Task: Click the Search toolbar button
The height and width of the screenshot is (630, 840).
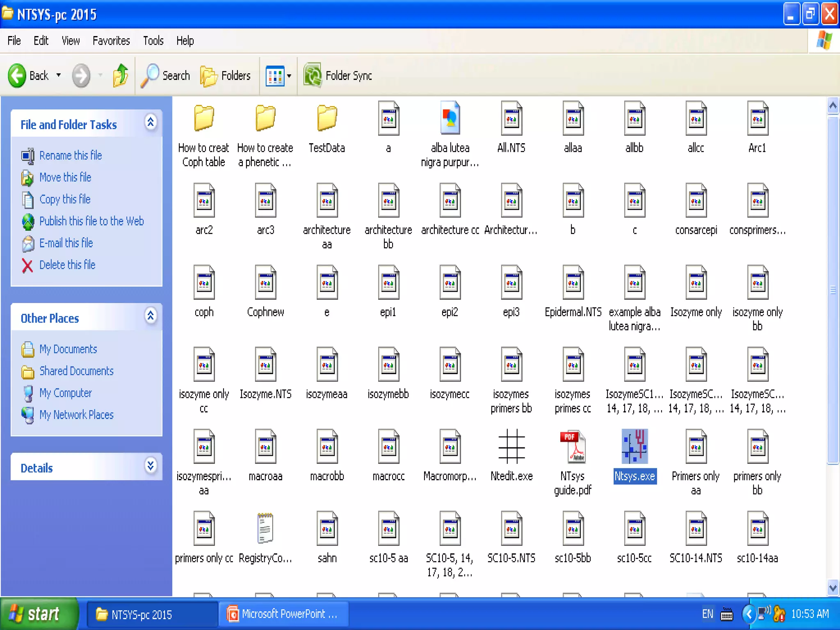Action: [x=166, y=75]
